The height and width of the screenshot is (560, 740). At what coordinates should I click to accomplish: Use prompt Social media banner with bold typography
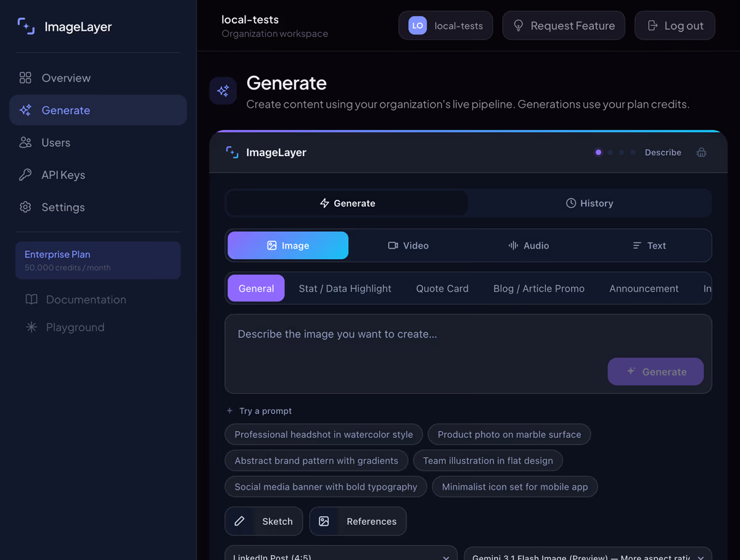pyautogui.click(x=326, y=487)
